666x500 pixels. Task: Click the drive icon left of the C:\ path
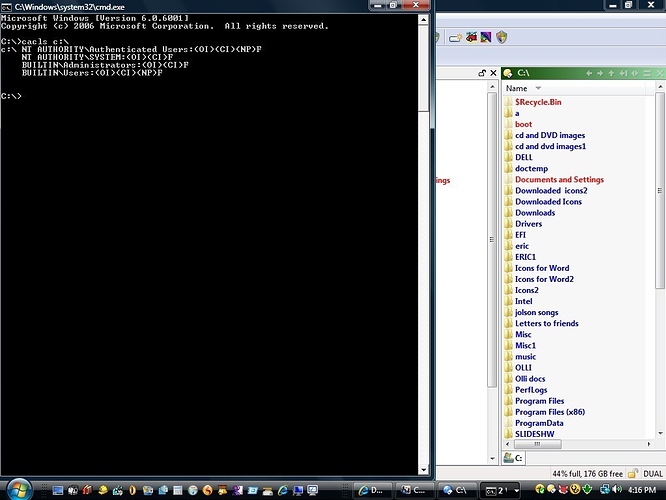(508, 73)
